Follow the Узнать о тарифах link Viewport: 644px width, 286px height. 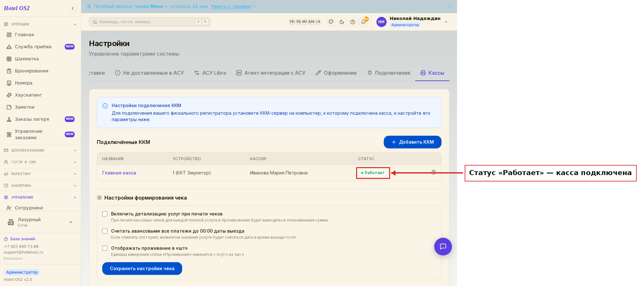tap(231, 6)
